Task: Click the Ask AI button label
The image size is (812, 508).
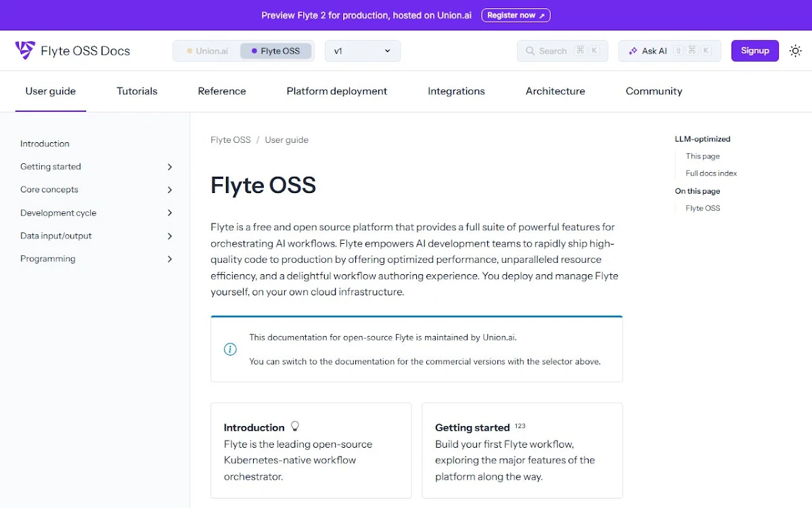Action: click(654, 51)
